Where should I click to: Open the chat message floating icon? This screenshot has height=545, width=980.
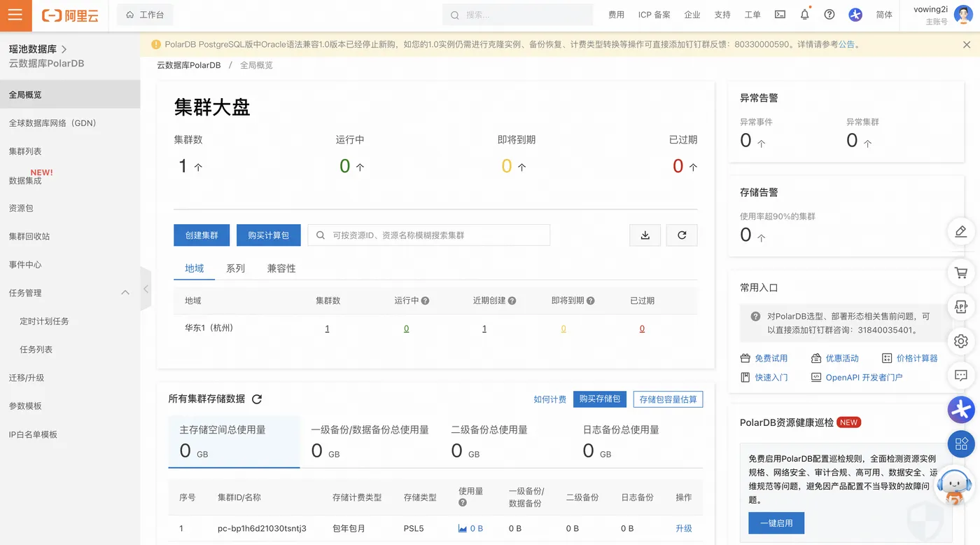[961, 375]
